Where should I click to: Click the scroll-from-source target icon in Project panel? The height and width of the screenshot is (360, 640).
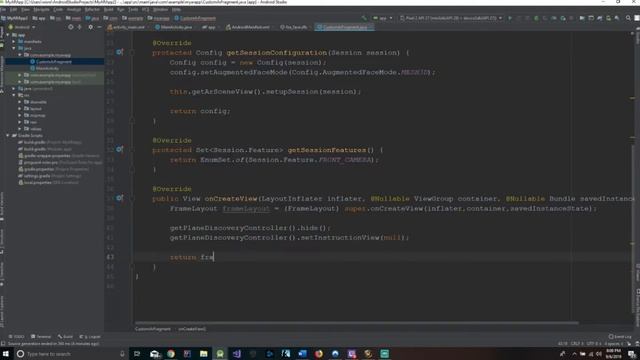[71, 27]
